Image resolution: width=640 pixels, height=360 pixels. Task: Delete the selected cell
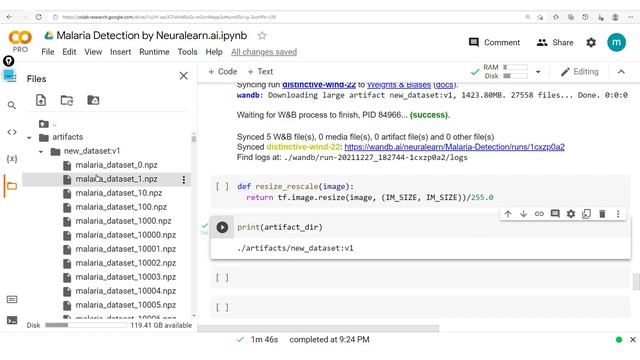(602, 214)
